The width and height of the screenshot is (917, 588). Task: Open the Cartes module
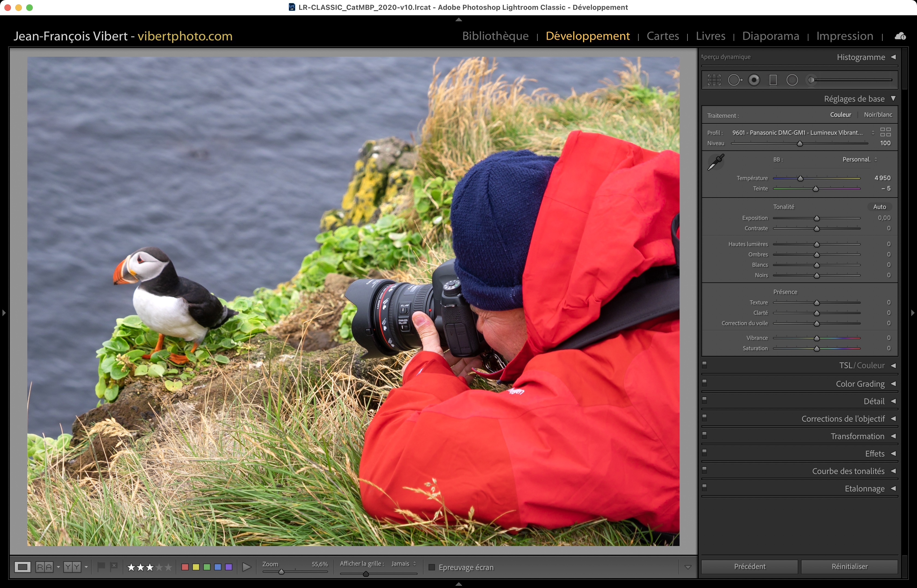[x=663, y=36]
